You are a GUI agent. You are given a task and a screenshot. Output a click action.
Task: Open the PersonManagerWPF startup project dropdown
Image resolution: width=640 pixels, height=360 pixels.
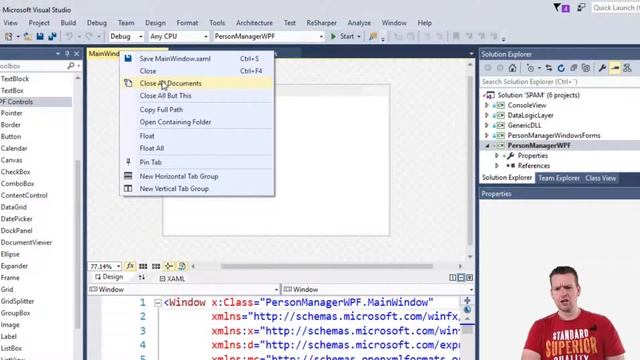click(x=269, y=36)
